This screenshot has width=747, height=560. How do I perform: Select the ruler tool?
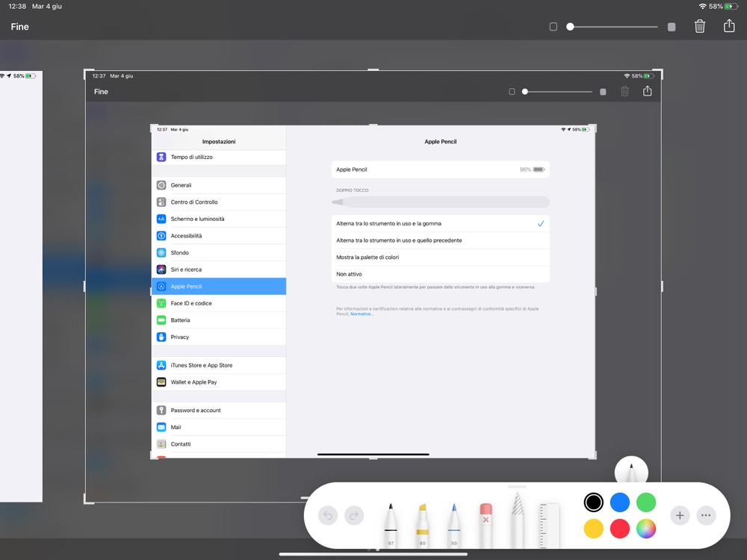pos(549,525)
